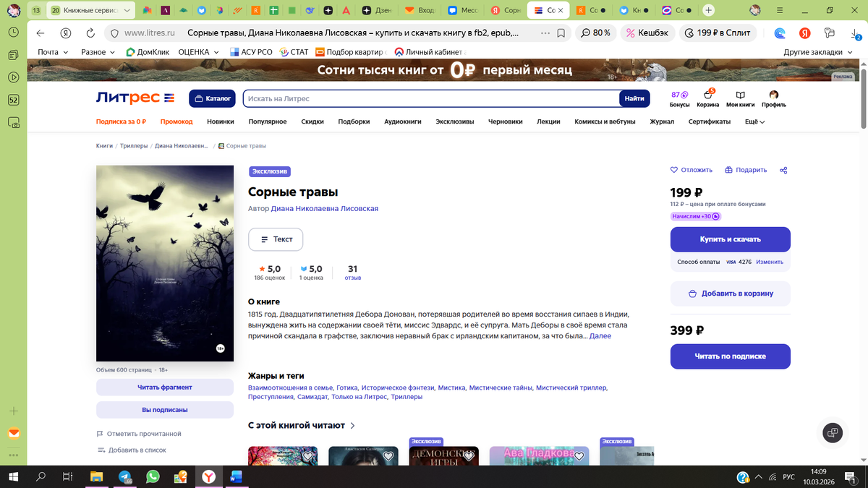The image size is (868, 488).
Task: Open Windows Start menu
Action: tap(14, 477)
